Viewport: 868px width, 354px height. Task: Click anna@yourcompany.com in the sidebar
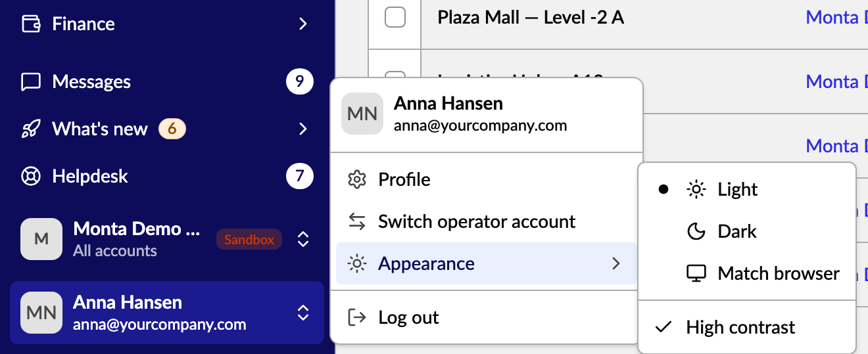click(160, 324)
